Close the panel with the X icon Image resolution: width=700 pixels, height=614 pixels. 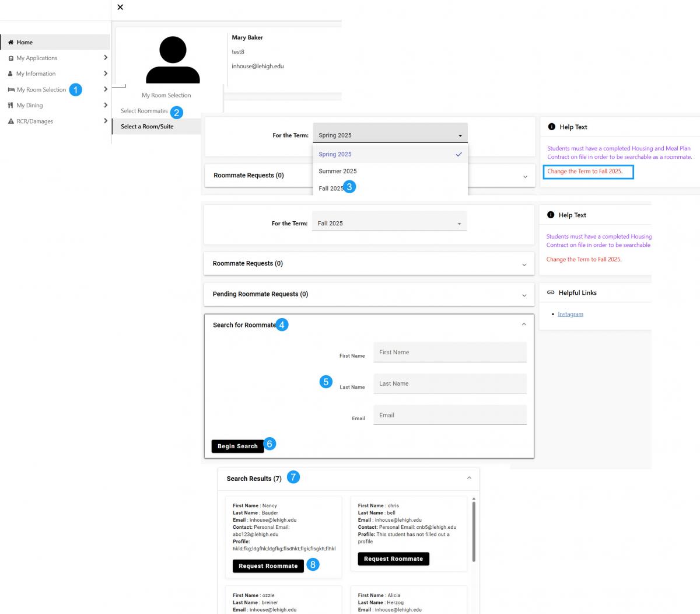click(x=120, y=7)
